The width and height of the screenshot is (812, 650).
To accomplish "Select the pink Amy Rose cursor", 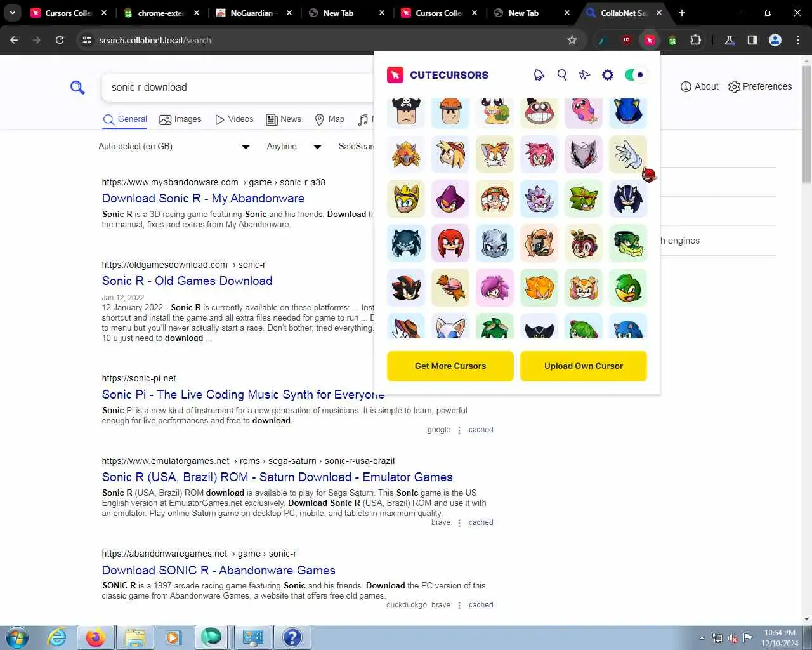I will coord(539,154).
